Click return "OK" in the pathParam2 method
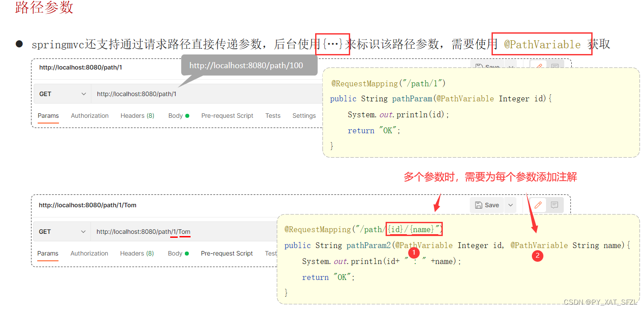This screenshot has height=310, width=644. [x=328, y=277]
